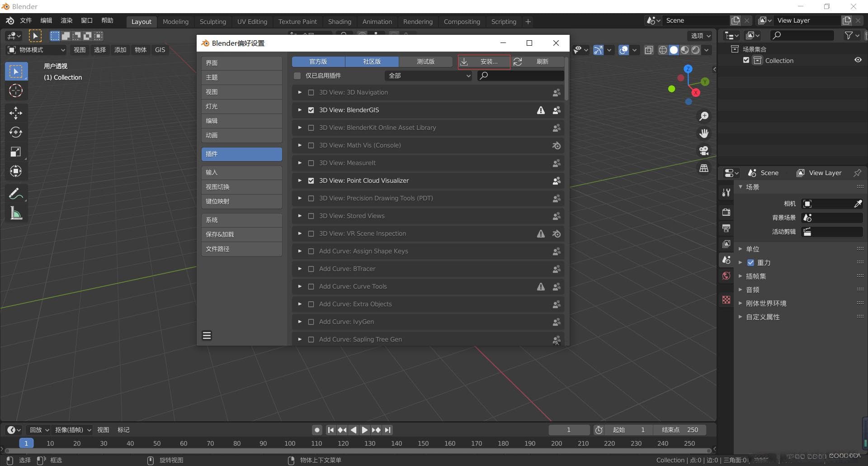Viewport: 868px width, 466px height.
Task: Open the 文件路径 preferences section
Action: (x=241, y=249)
